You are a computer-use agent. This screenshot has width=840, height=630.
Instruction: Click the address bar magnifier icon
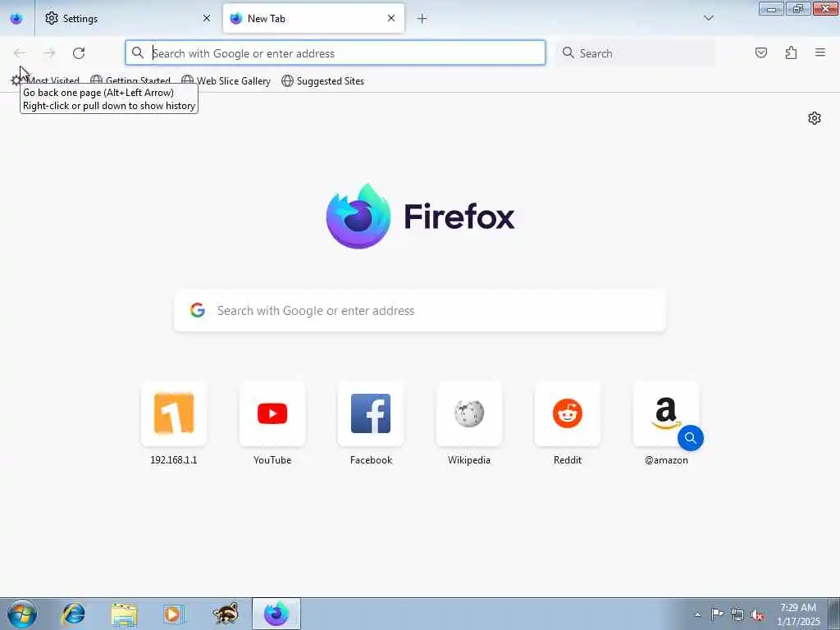click(138, 52)
